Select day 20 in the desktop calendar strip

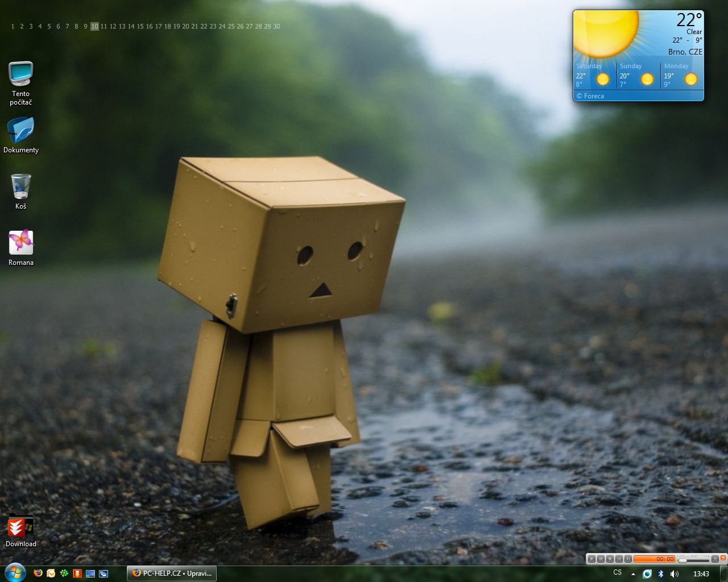185,26
